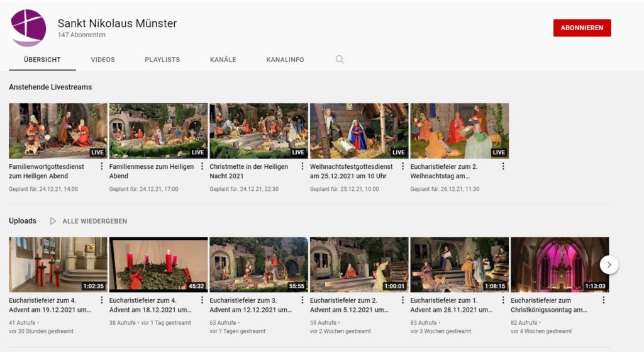Screen dimensions: 644x352
Task: Click the text "vor 2 Wochen gestreamt"
Action: pyautogui.click(x=340, y=331)
